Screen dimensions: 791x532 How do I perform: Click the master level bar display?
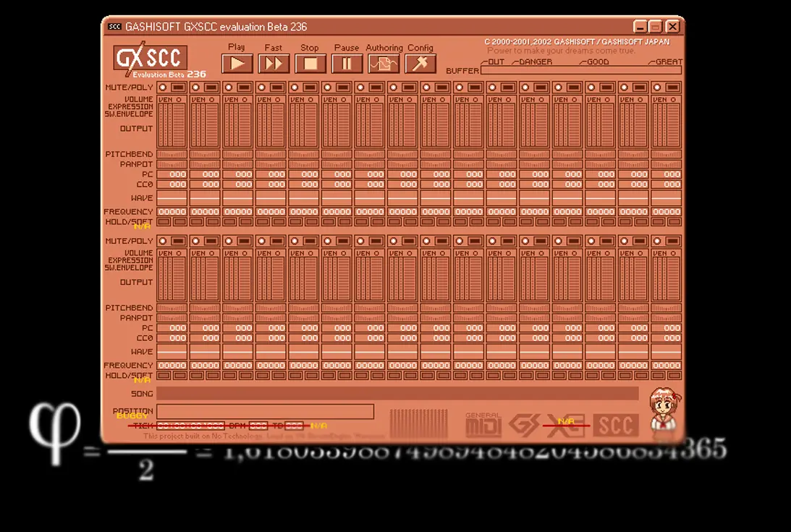[x=418, y=423]
